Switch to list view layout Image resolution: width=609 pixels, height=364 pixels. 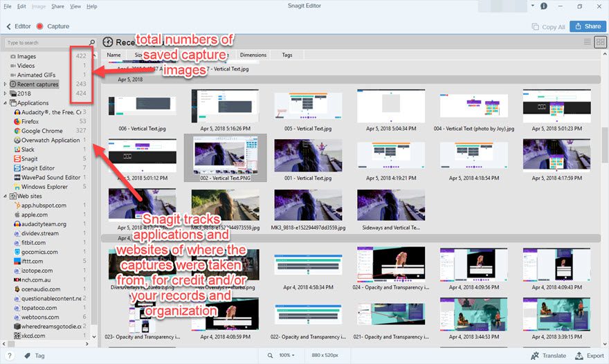[588, 42]
